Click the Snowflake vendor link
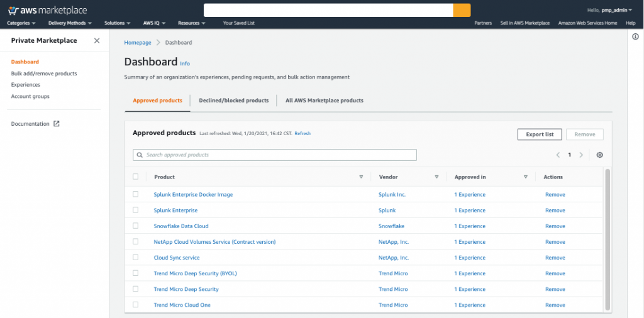Viewport: 644px width, 318px height. pyautogui.click(x=391, y=226)
